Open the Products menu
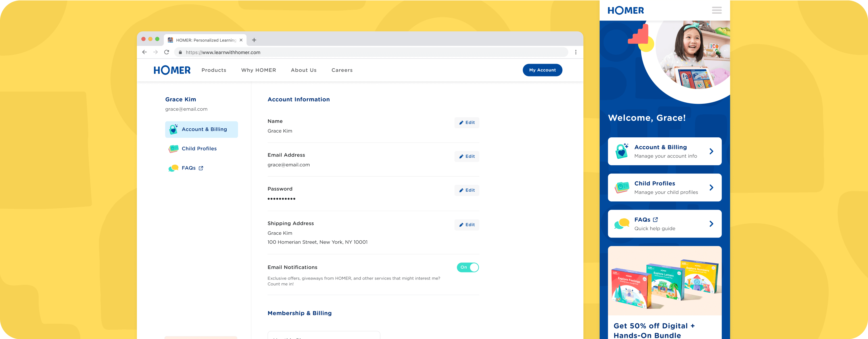Image resolution: width=868 pixels, height=339 pixels. (214, 70)
